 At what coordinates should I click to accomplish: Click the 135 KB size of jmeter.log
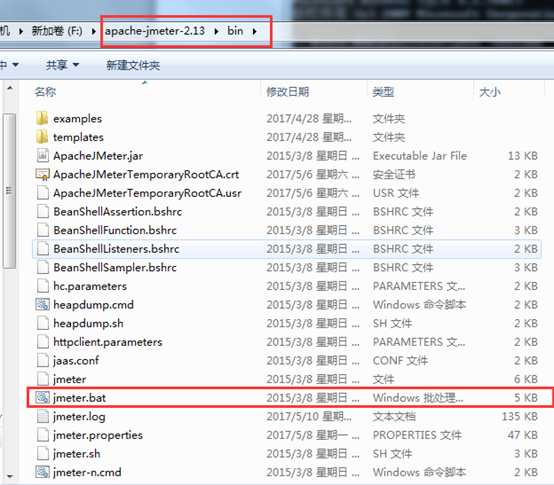point(520,416)
